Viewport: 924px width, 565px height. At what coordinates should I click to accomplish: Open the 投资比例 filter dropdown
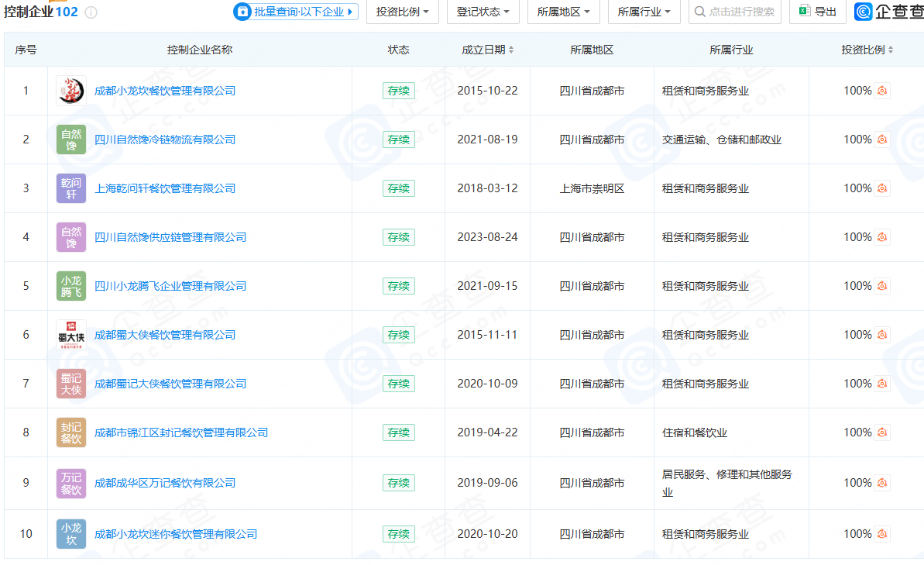click(x=403, y=12)
